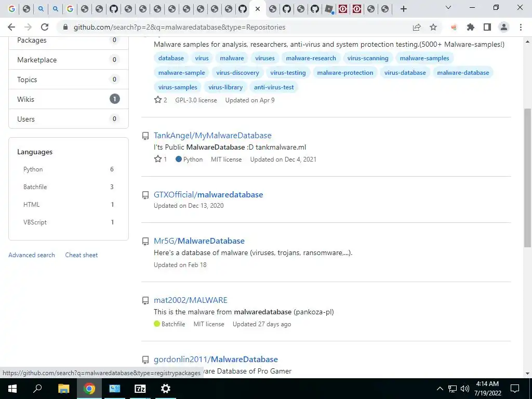The height and width of the screenshot is (399, 532).
Task: Filter results by Packages
Action: pos(69,40)
